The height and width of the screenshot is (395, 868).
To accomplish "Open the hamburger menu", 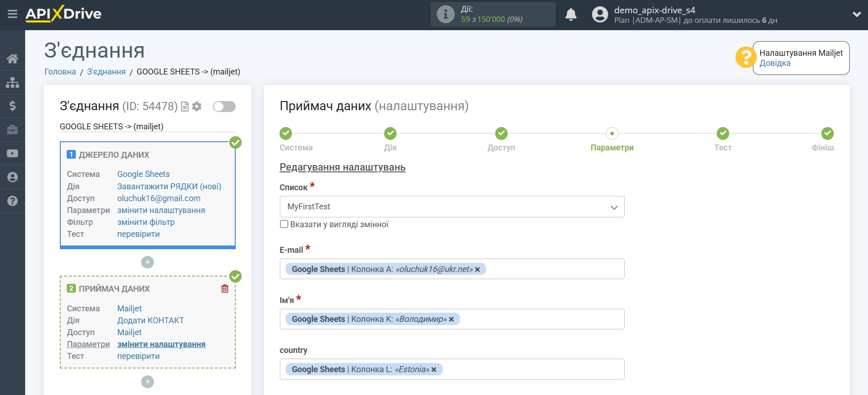I will pyautogui.click(x=12, y=14).
